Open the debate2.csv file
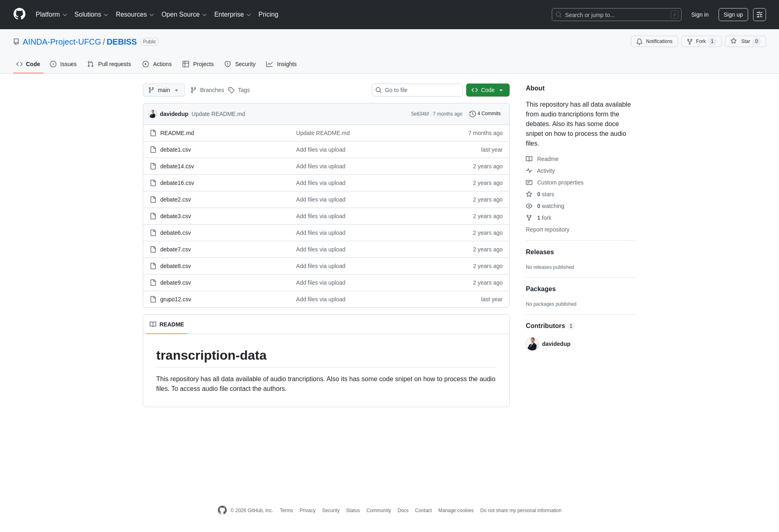779x532 pixels. tap(175, 199)
